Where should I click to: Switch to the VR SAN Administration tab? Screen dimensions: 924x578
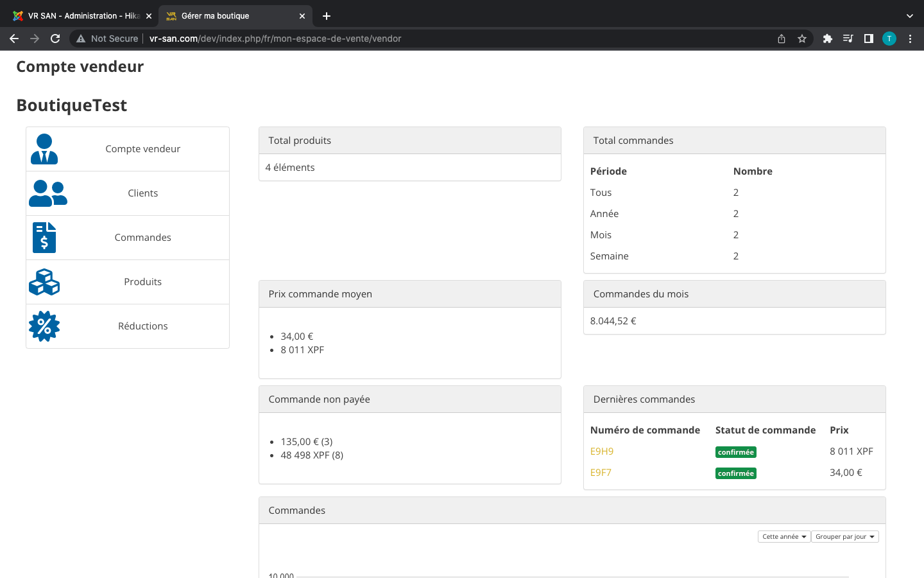[x=83, y=16]
